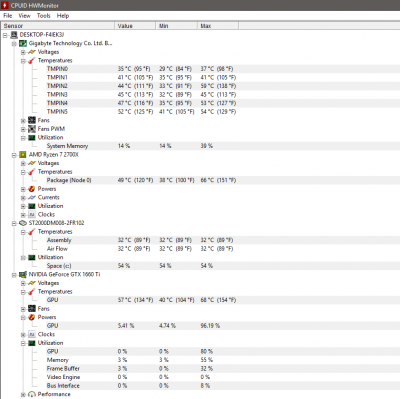This screenshot has height=399, width=400.
Task: Open the View menu
Action: [x=24, y=16]
